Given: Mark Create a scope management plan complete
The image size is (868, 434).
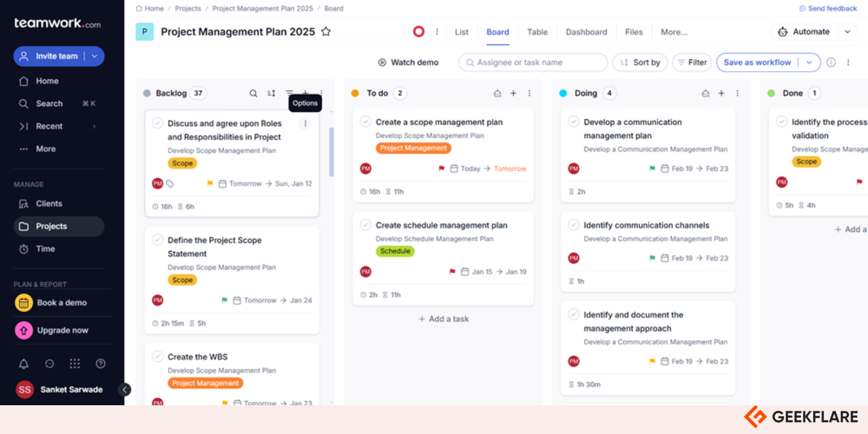Looking at the screenshot, I should pyautogui.click(x=366, y=122).
